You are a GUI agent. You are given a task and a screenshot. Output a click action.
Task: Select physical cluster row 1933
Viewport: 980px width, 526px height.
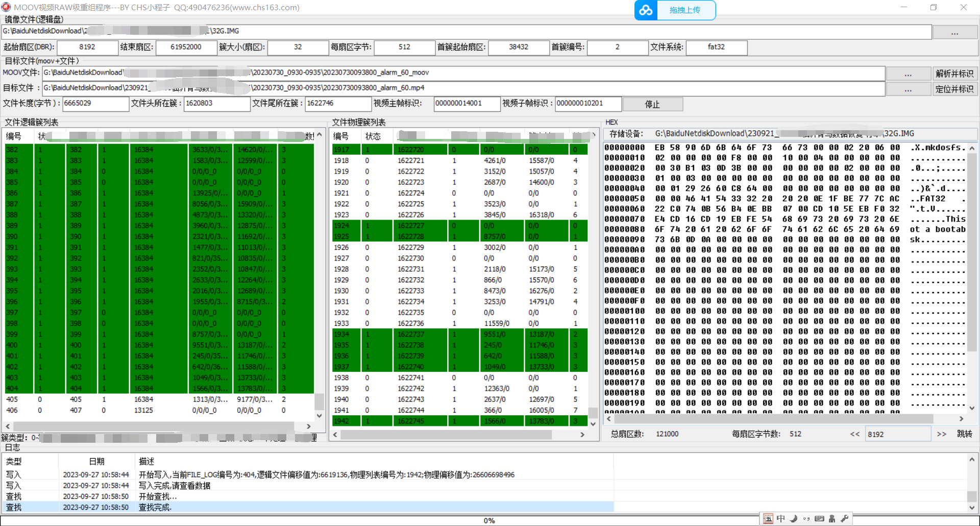[460, 323]
